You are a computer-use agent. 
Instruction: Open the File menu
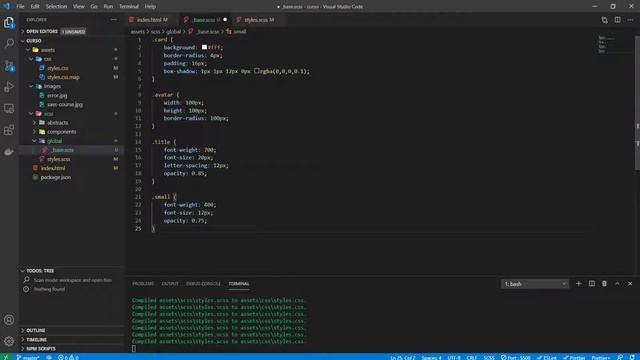pyautogui.click(x=20, y=7)
